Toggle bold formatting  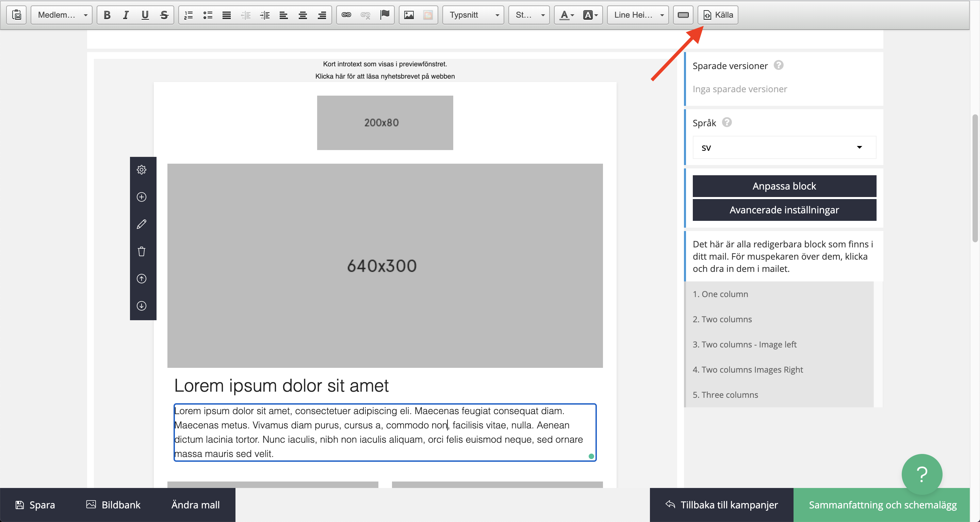[x=107, y=15]
